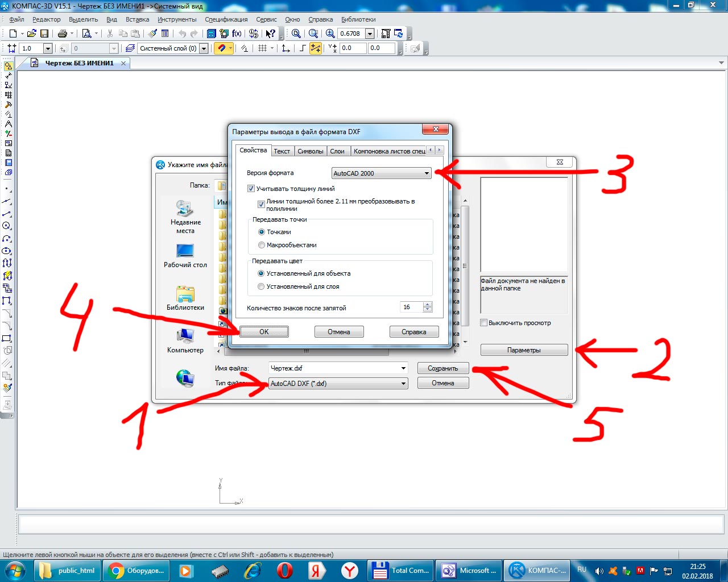Toggle 'Учитывать толщину линий' checkbox
This screenshot has height=582, width=728.
(x=251, y=189)
